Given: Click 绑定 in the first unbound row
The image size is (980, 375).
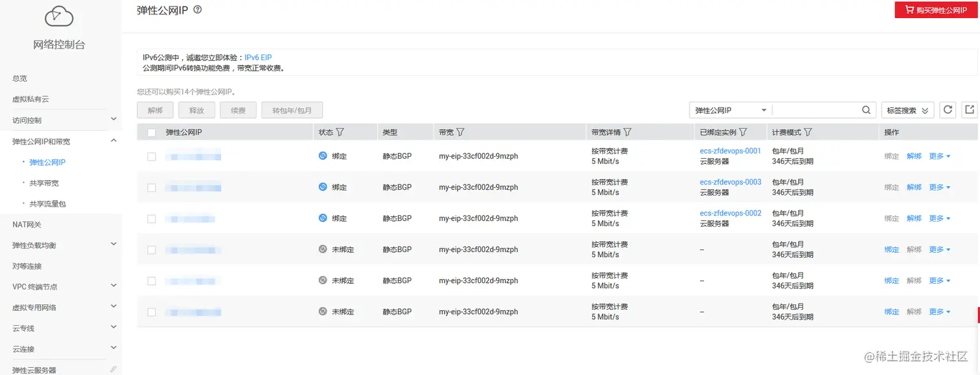Looking at the screenshot, I should pos(892,249).
